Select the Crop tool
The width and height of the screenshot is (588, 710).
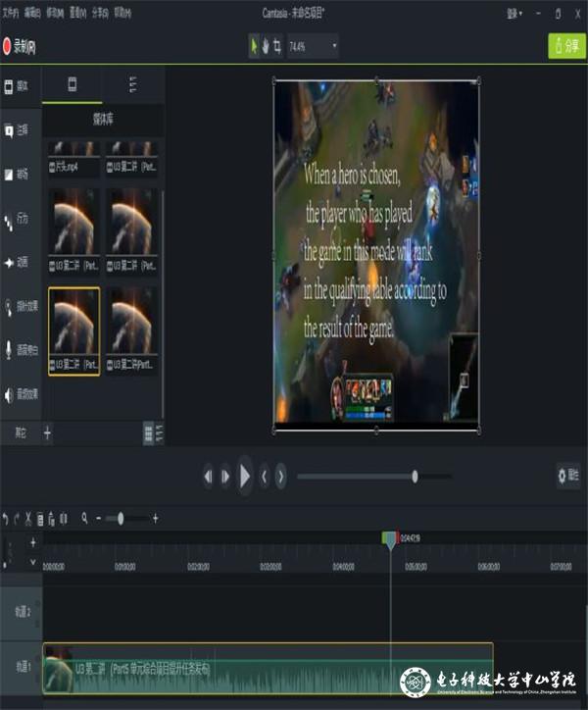click(277, 46)
